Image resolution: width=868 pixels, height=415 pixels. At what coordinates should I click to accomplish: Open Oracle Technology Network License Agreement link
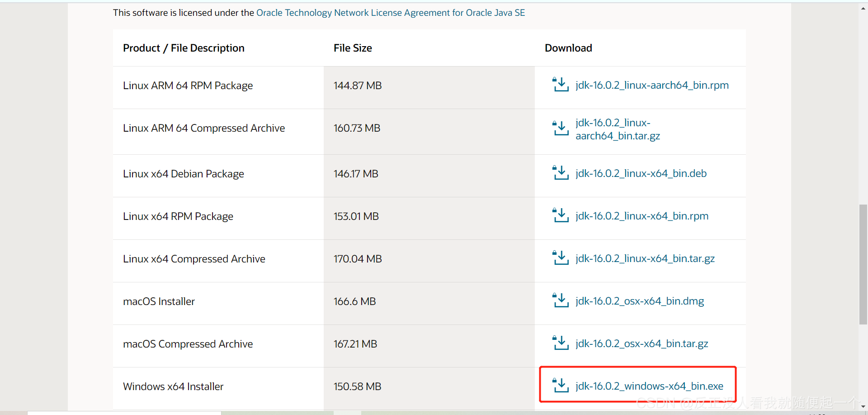pos(391,13)
